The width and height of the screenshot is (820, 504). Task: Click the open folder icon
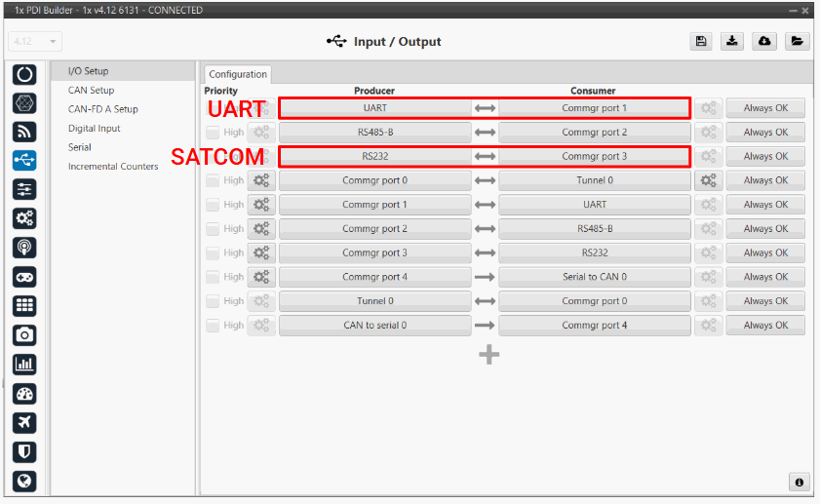pos(797,41)
